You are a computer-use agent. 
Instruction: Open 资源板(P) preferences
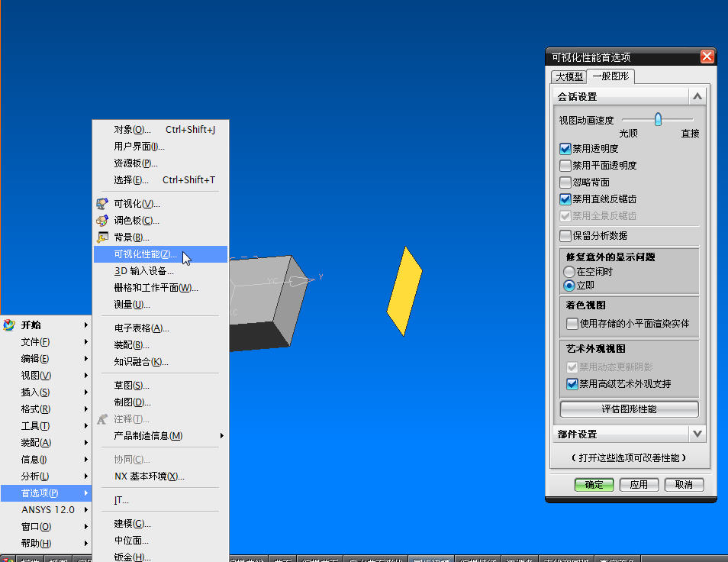click(161, 163)
